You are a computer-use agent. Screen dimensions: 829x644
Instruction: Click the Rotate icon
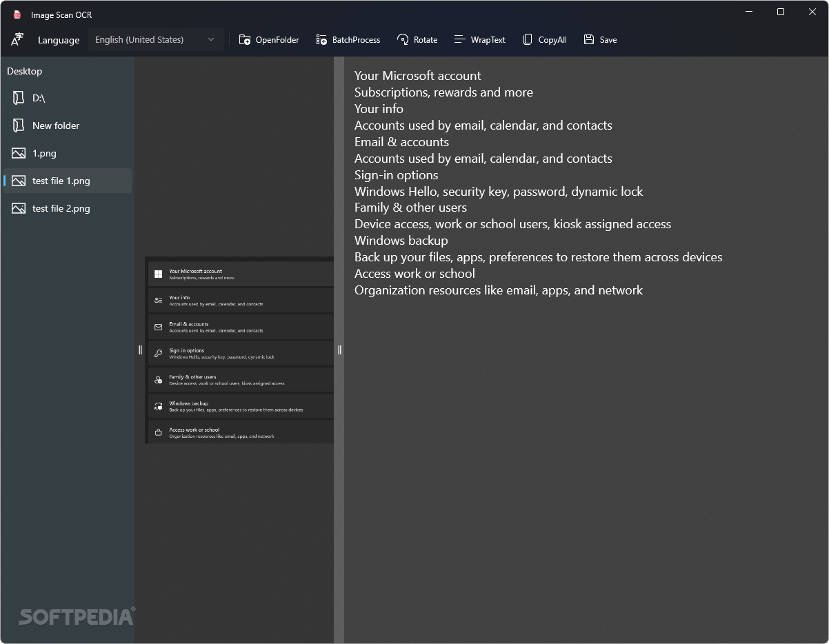(x=403, y=40)
